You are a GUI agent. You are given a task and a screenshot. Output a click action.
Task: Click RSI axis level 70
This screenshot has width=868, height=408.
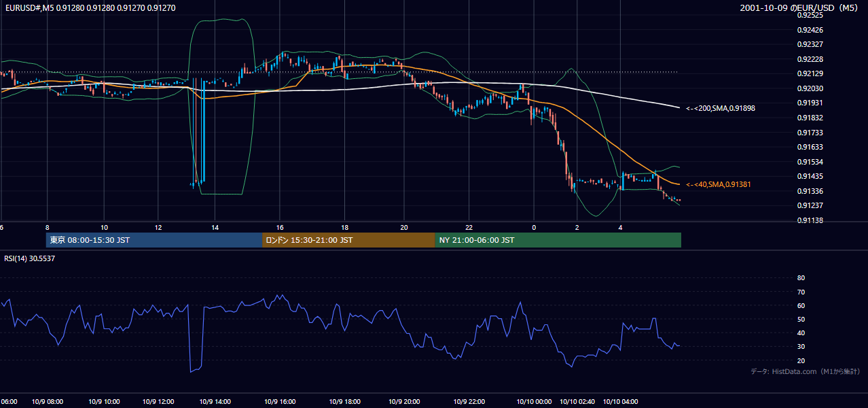[801, 292]
